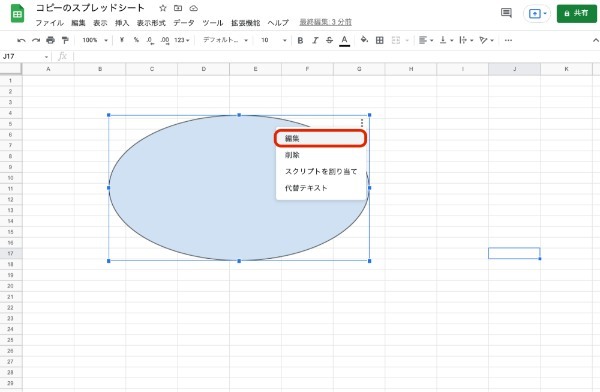Open the comment history icon
600x392 pixels.
point(506,13)
